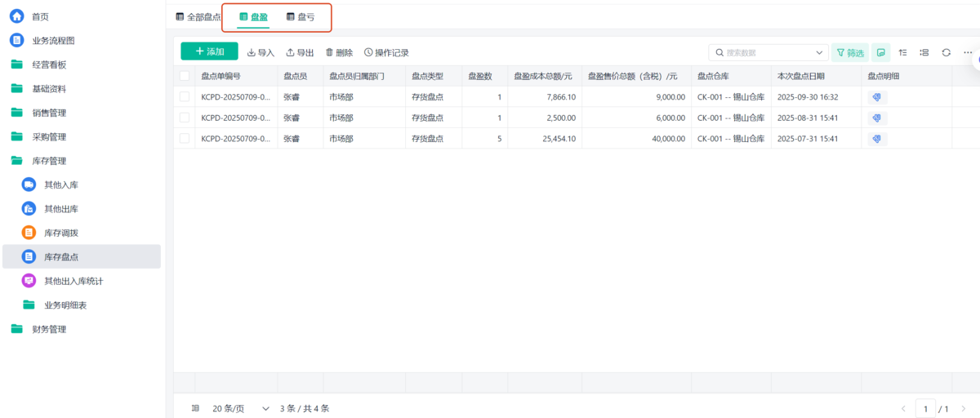Viewport: 980px width, 418px height.
Task: Open the search box dropdown arrow
Action: point(819,52)
